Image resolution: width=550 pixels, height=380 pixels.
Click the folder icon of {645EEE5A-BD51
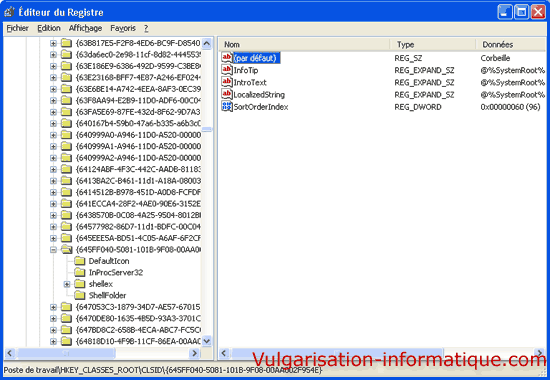[66, 238]
